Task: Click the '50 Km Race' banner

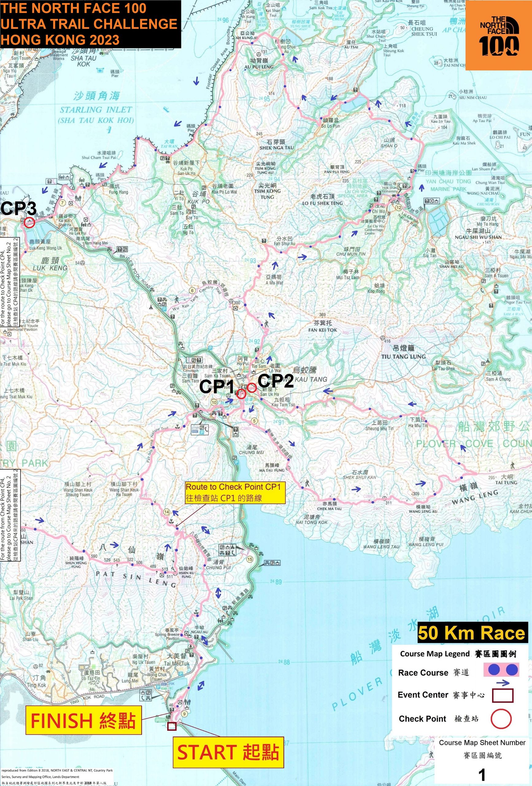Action: point(472,633)
